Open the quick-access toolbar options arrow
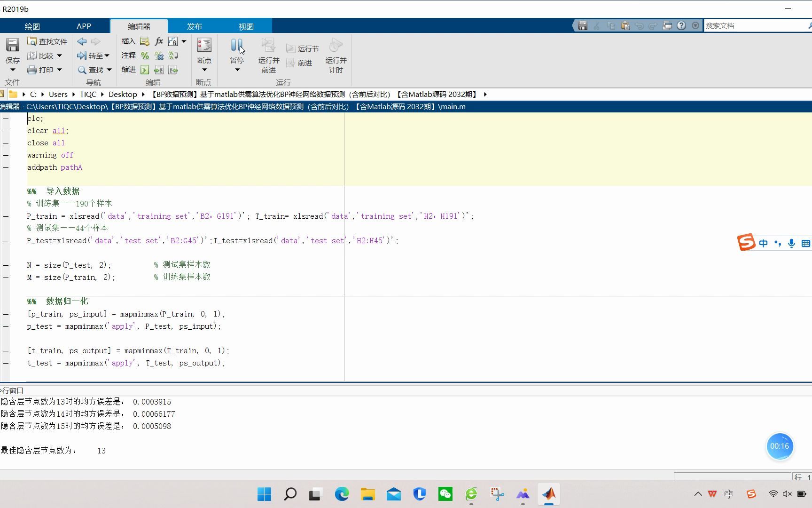The height and width of the screenshot is (508, 812). pyautogui.click(x=695, y=26)
